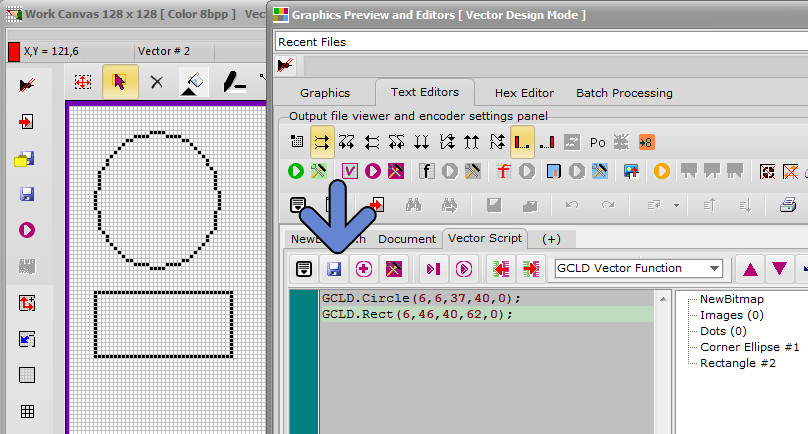Select the pen line drawing tool
The image size is (808, 434).
coord(234,82)
